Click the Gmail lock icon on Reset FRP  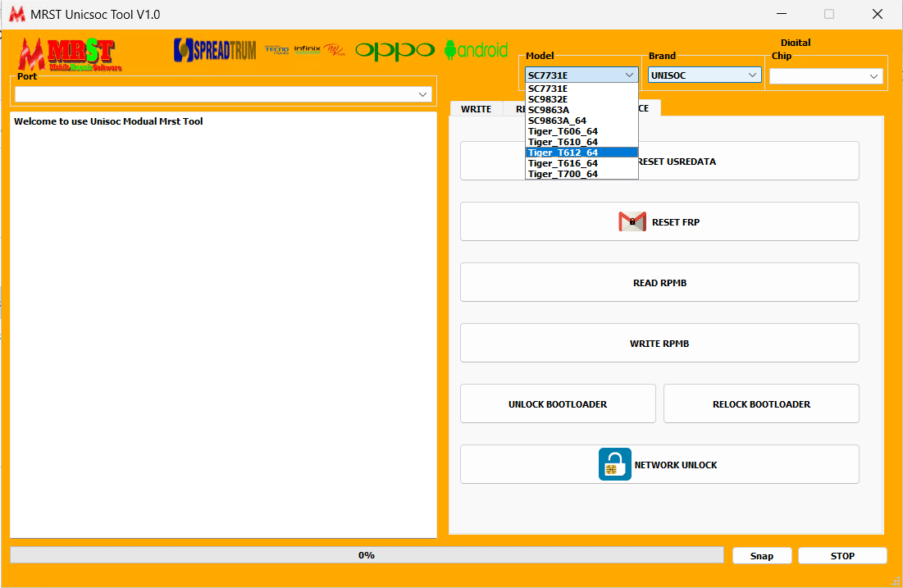coord(632,221)
